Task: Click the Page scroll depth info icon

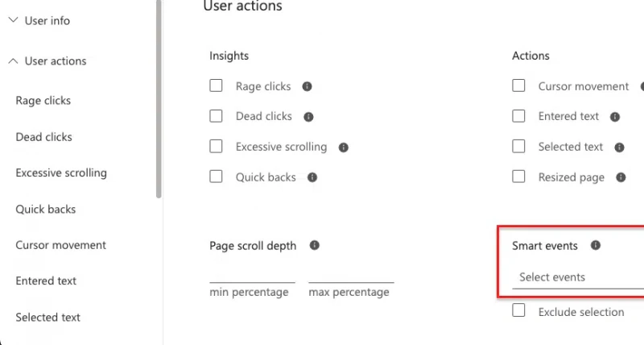Action: (315, 245)
